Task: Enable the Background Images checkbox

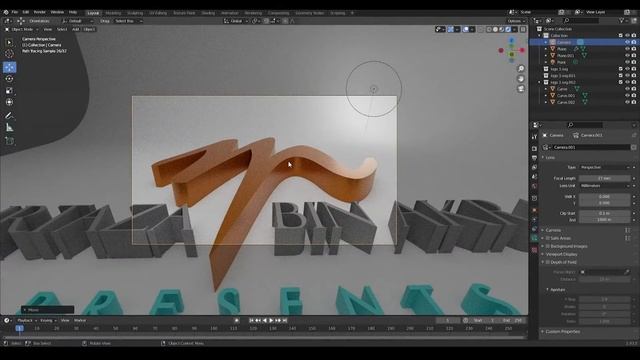Action: pos(548,247)
